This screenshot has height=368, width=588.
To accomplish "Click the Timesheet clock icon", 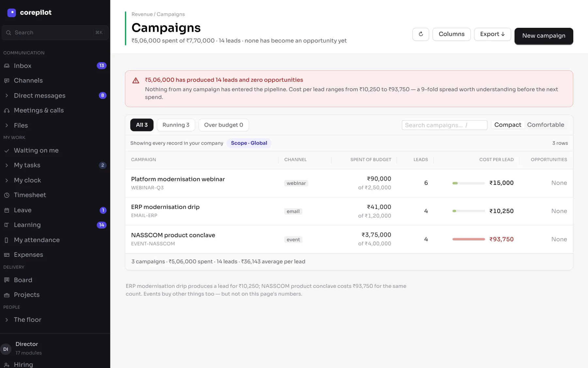I will point(7,195).
